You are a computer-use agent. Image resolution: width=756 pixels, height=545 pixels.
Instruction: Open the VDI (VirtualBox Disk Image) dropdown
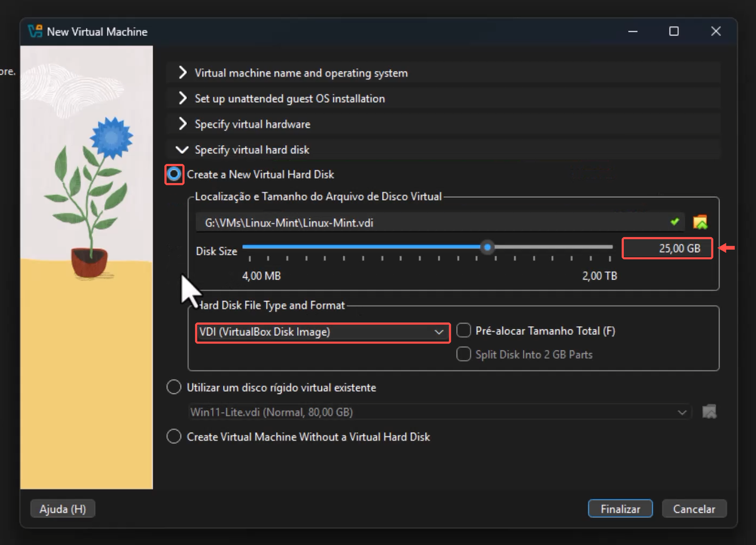click(x=322, y=332)
